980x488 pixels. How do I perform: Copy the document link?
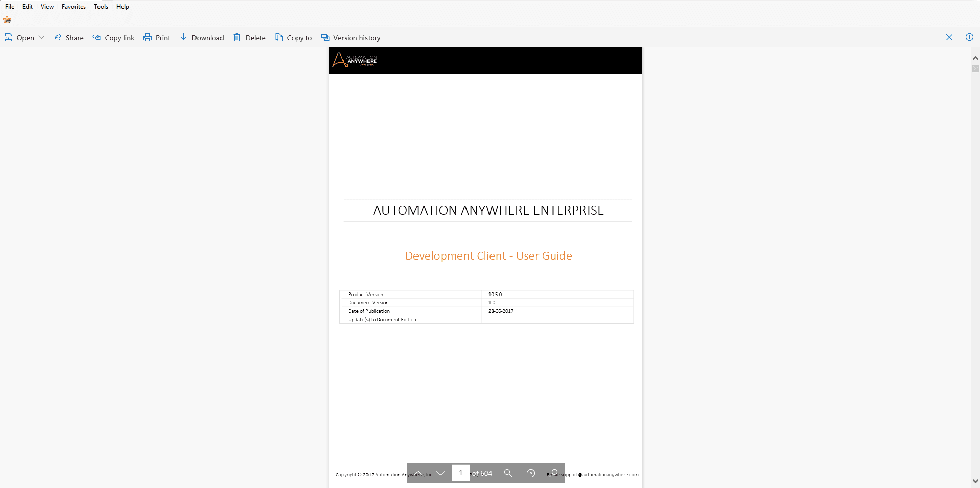pos(113,38)
